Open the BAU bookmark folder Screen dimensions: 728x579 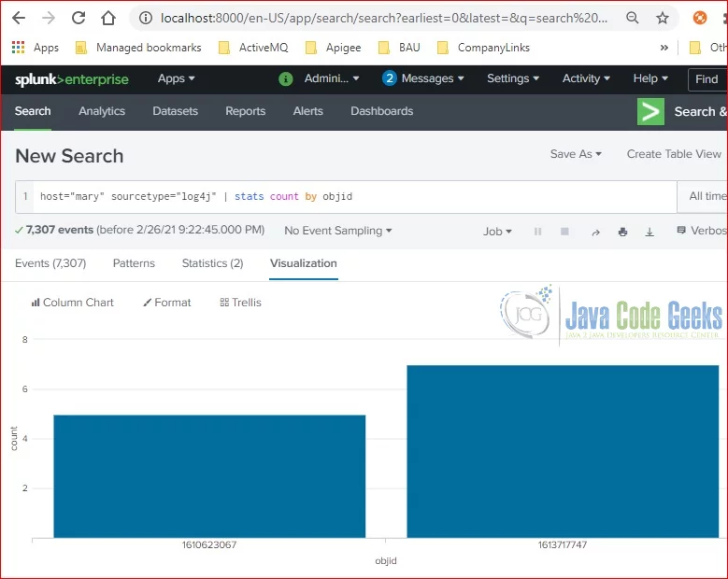coord(399,48)
